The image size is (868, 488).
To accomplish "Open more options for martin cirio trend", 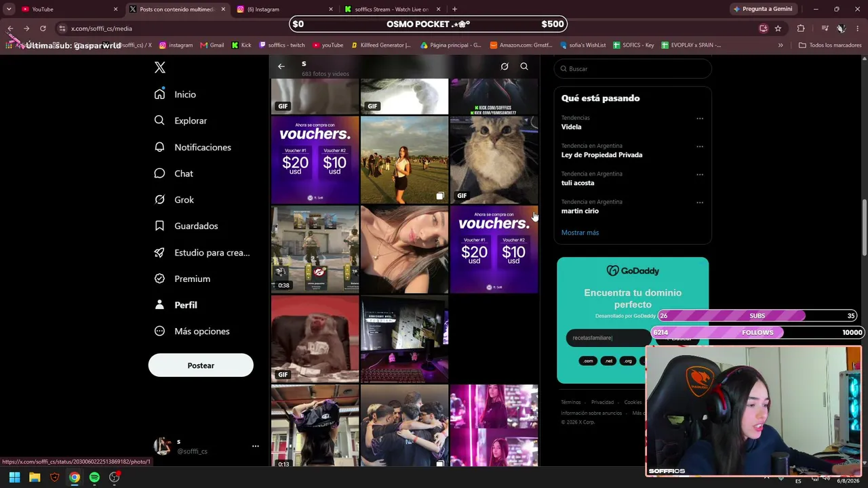I will pyautogui.click(x=700, y=202).
